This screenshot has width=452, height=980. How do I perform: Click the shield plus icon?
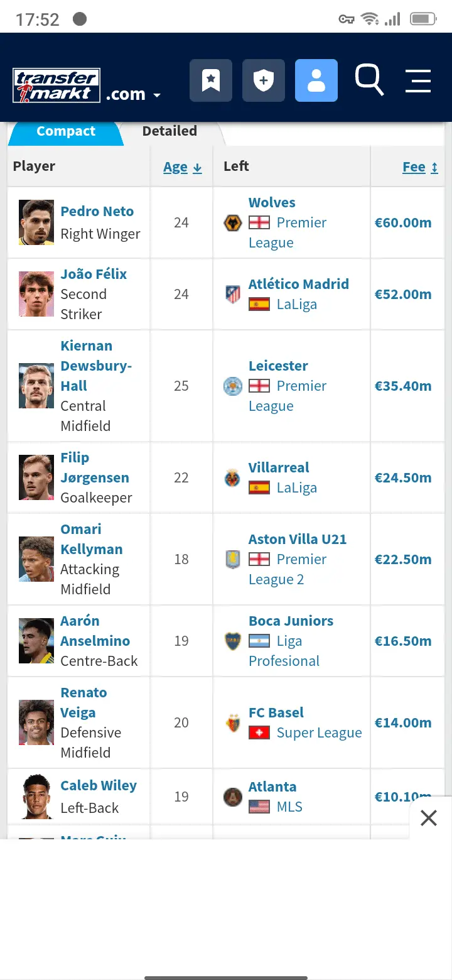(x=264, y=80)
